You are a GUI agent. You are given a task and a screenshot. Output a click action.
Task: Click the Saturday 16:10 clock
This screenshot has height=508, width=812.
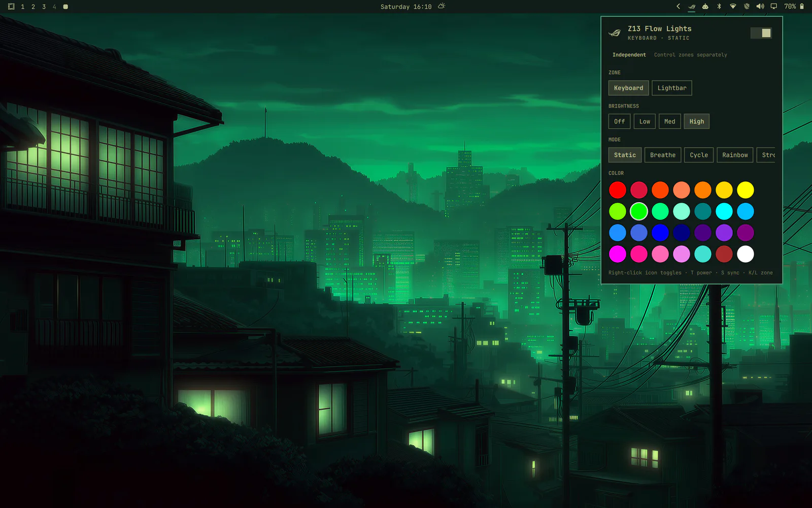pos(406,7)
